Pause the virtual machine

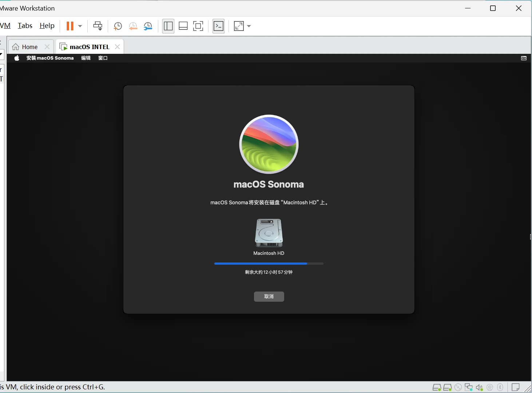click(x=70, y=26)
